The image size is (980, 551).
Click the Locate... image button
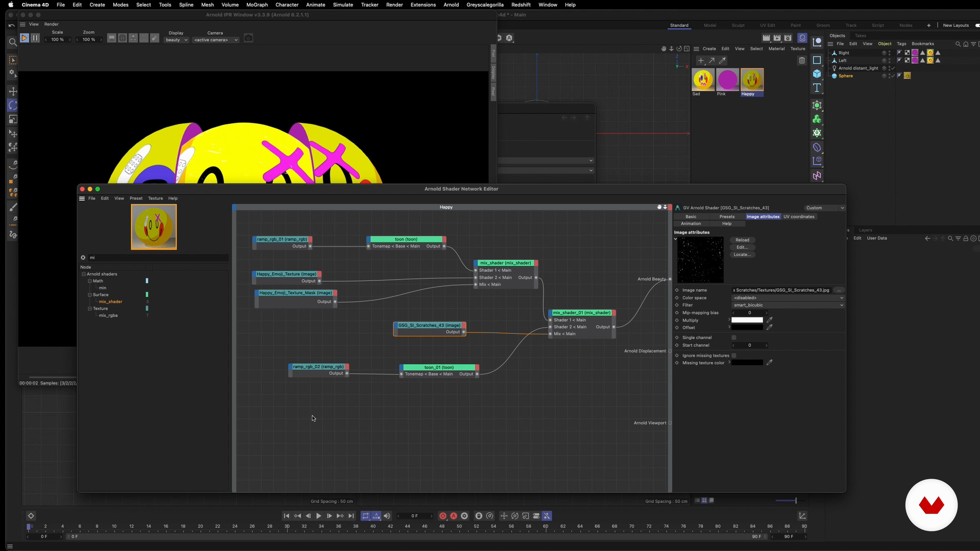[742, 255]
